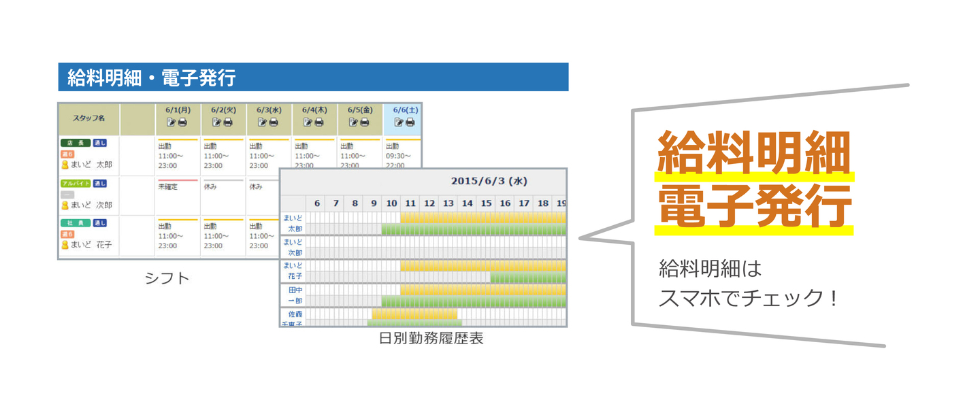
Task: Select the 店長 role badge
Action: click(75, 143)
